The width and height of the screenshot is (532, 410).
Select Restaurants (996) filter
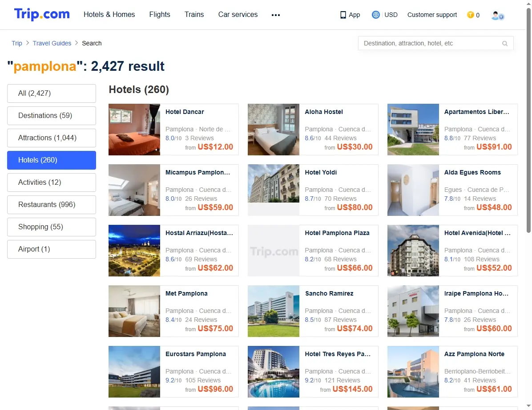[52, 204]
